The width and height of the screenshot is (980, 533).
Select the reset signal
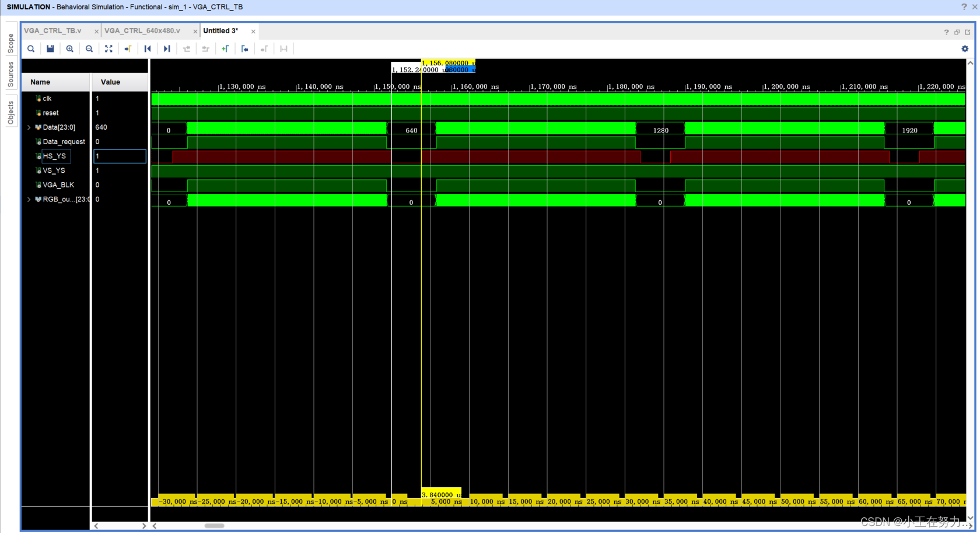tap(50, 113)
